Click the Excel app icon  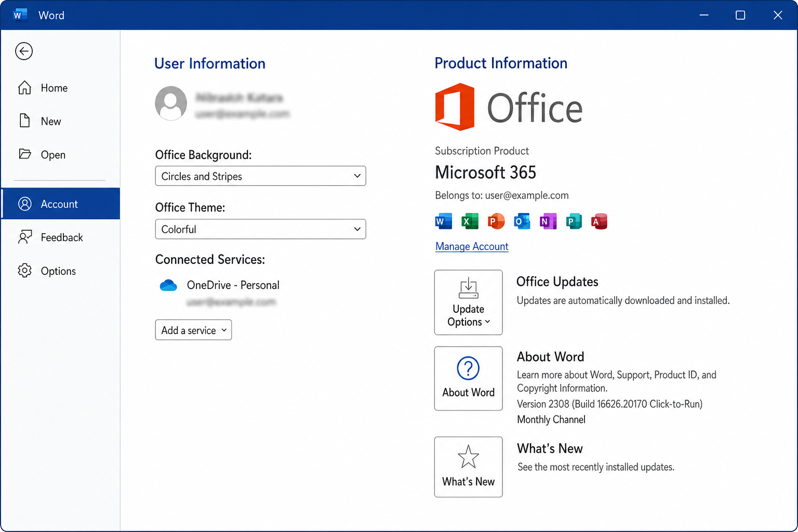[x=470, y=221]
